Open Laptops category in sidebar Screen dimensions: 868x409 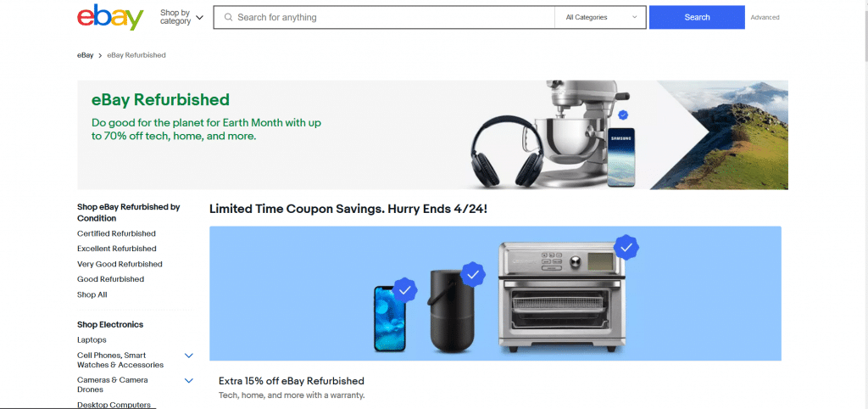click(92, 339)
